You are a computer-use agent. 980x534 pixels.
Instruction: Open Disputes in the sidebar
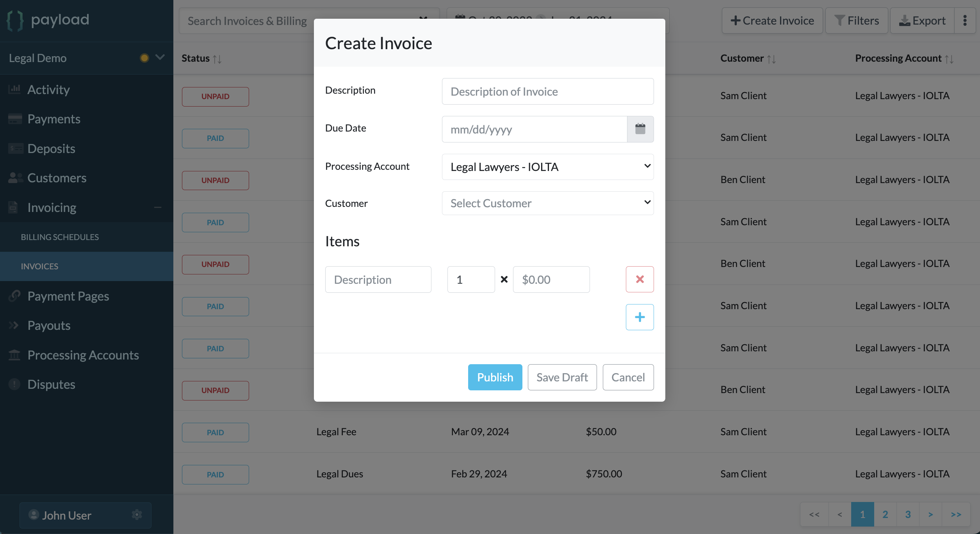tap(51, 384)
